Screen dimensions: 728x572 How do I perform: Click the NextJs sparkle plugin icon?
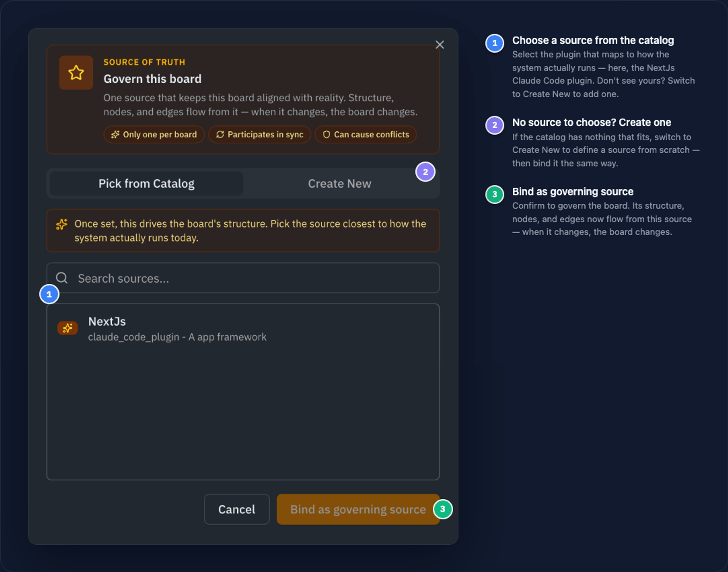(68, 328)
